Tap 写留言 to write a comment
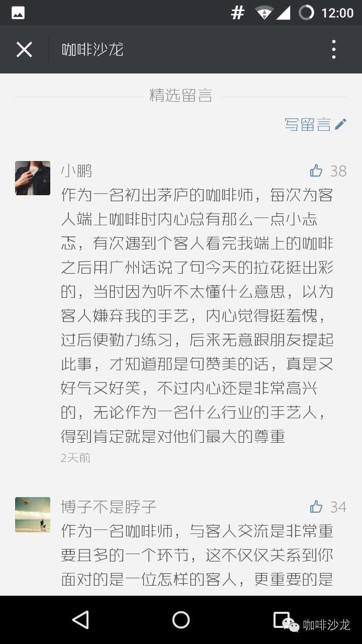Viewport: 362px width, 644px height. (307, 124)
